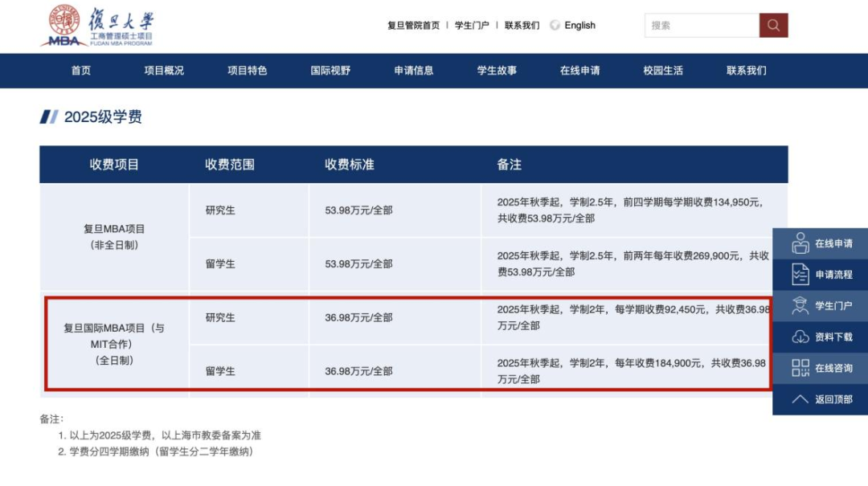Focus the 搜索 search input field

[x=702, y=26]
